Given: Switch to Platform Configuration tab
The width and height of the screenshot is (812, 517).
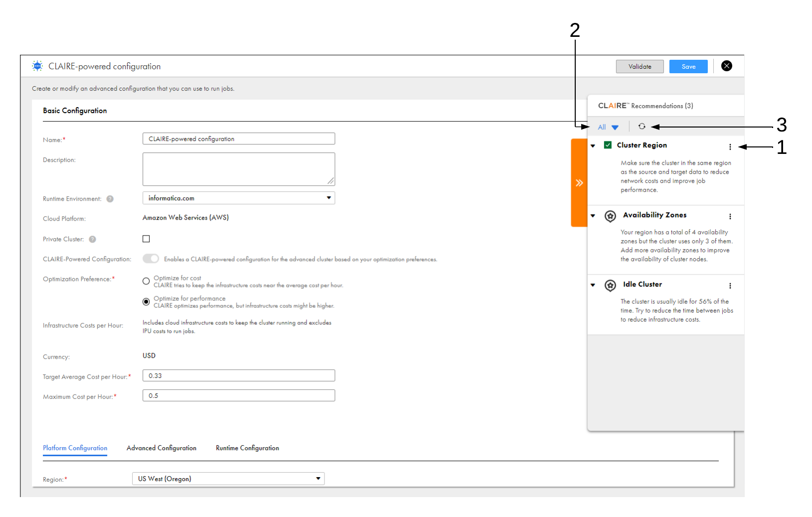Looking at the screenshot, I should [x=75, y=448].
